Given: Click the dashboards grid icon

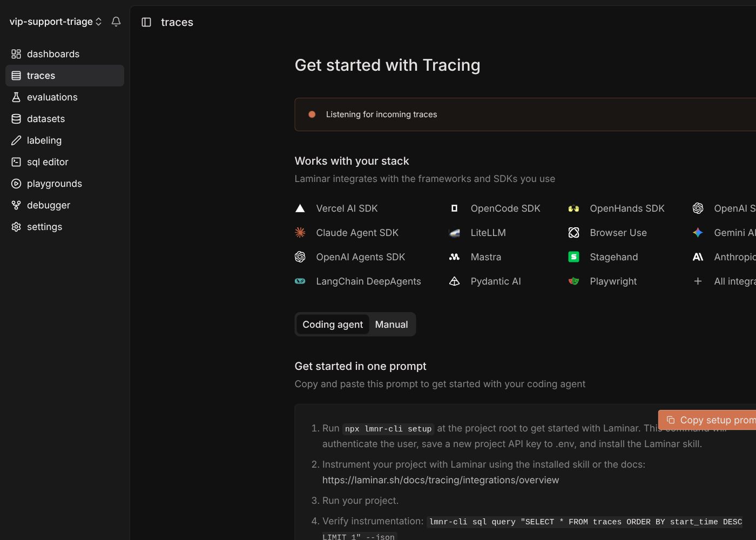Looking at the screenshot, I should point(16,54).
